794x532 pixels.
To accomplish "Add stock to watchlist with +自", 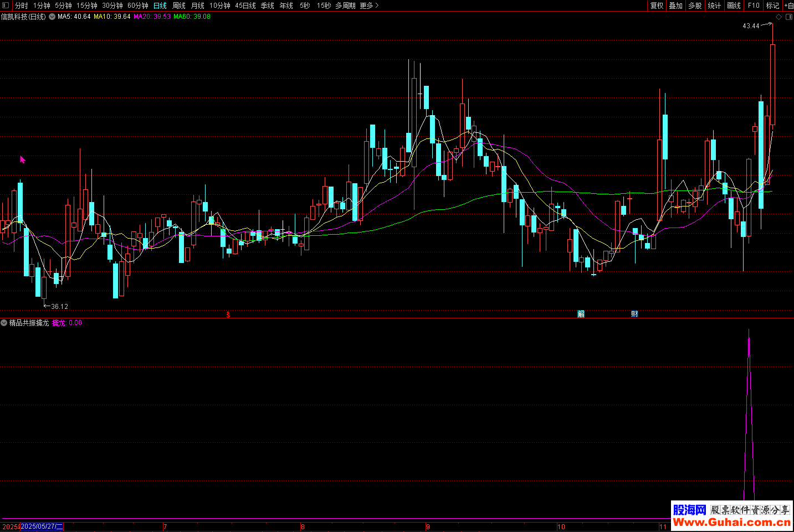I will pos(788,6).
